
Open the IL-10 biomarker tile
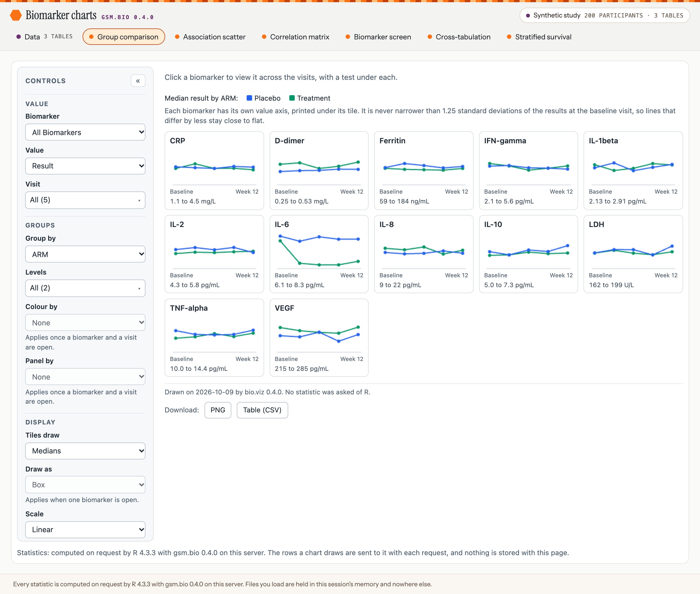529,254
